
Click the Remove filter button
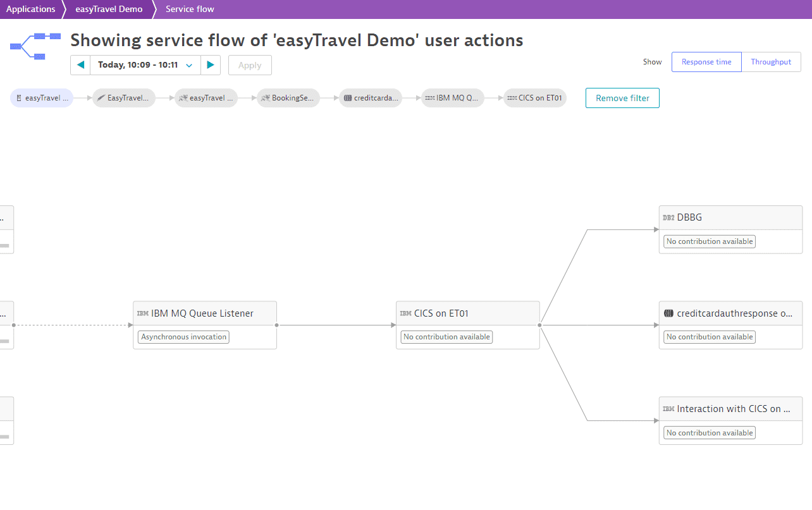[622, 98]
